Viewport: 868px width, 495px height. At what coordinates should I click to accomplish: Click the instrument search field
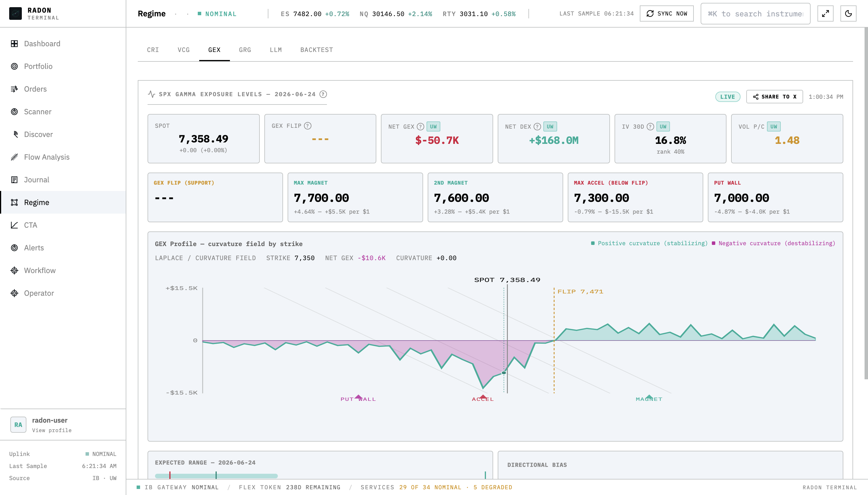(x=755, y=13)
